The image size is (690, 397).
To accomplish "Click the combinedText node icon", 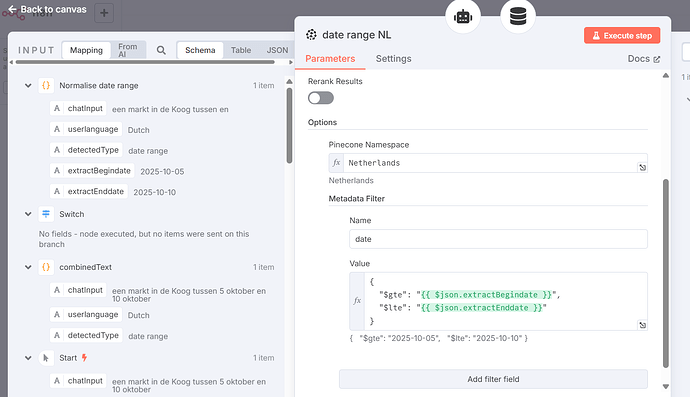I will coord(46,267).
